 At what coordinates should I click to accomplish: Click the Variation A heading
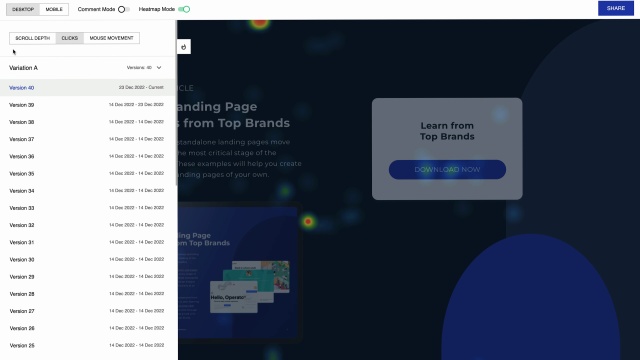pyautogui.click(x=23, y=68)
